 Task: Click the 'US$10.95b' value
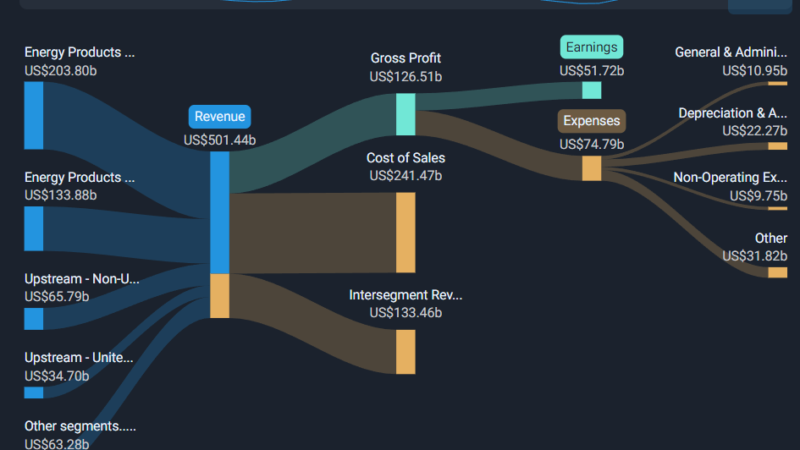755,71
